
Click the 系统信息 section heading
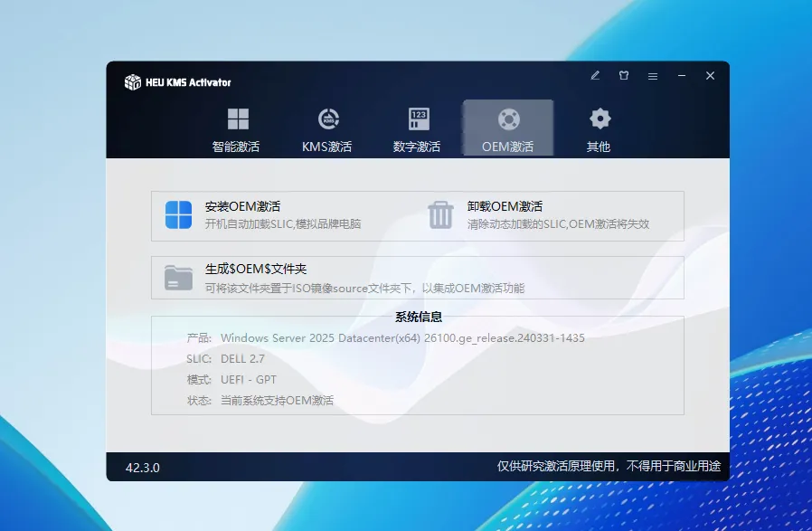pos(418,317)
